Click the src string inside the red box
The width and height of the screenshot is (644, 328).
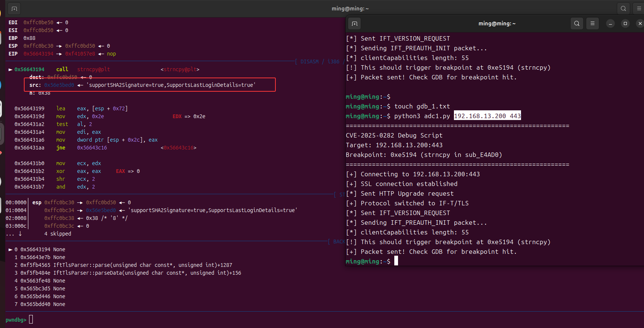(x=171, y=85)
